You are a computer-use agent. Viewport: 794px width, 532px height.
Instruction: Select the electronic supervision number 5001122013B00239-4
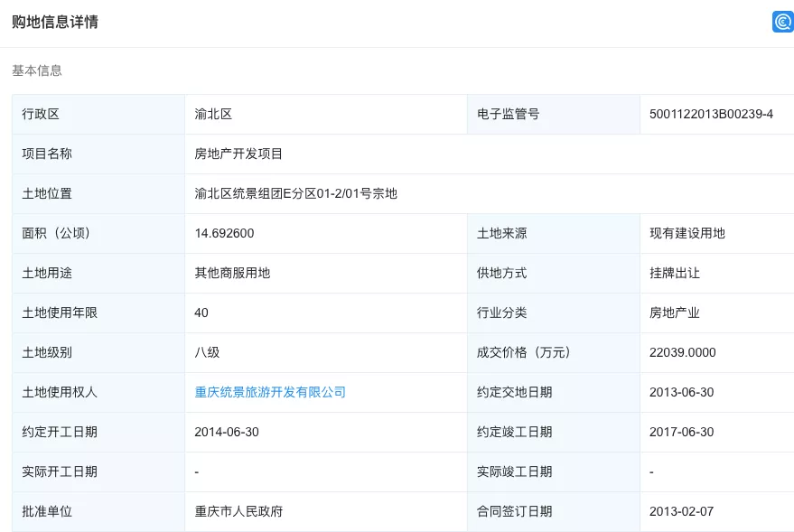click(711, 114)
